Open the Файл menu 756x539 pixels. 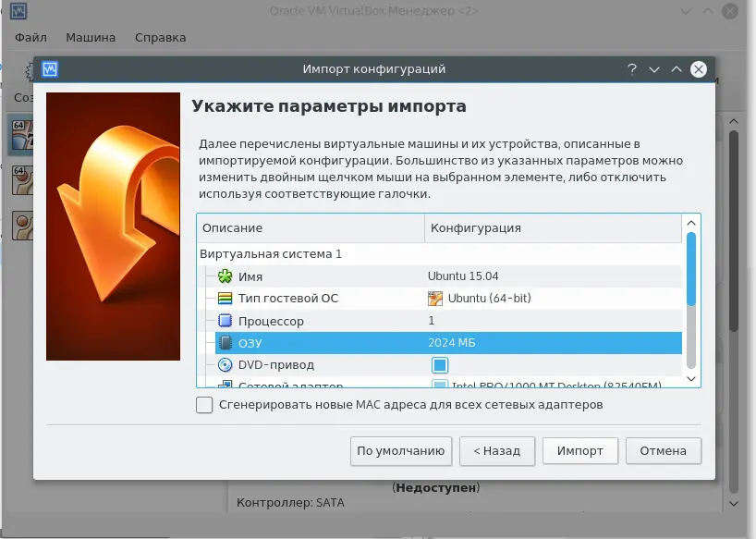(x=30, y=38)
